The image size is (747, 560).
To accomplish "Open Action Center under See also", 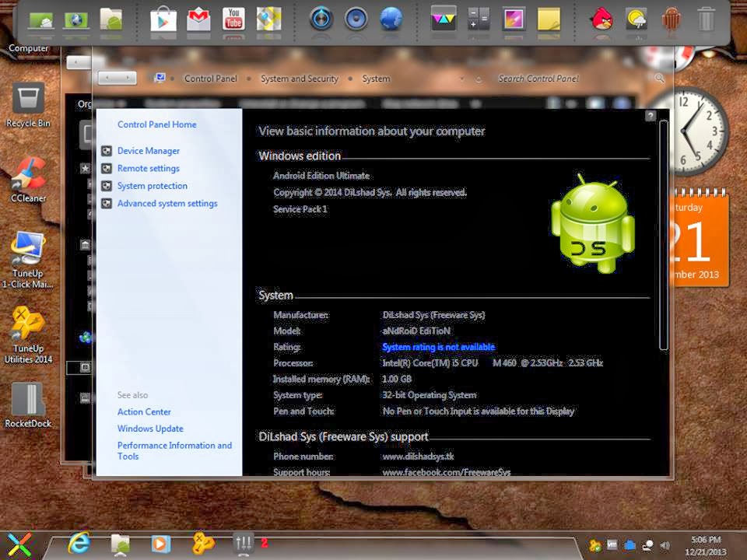I will (x=144, y=412).
